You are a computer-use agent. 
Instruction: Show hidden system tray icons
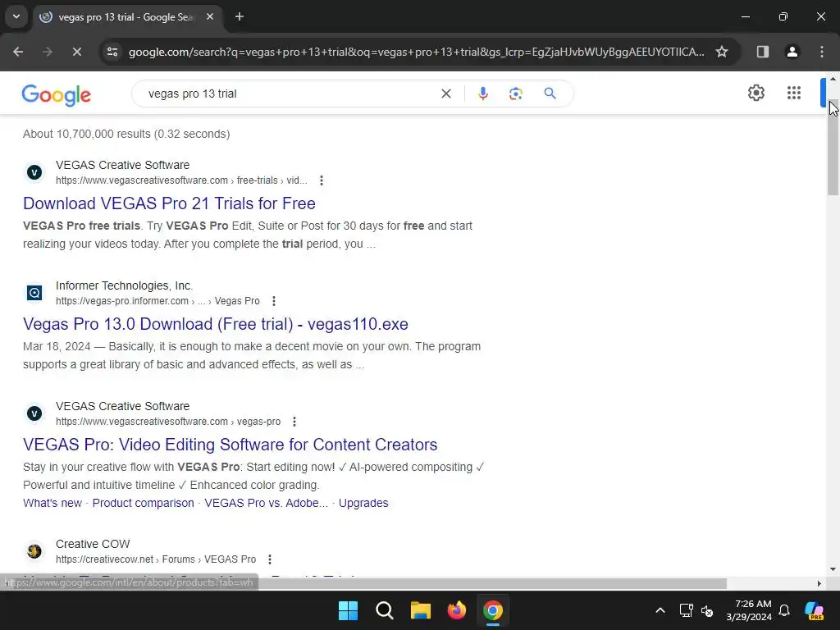point(660,610)
